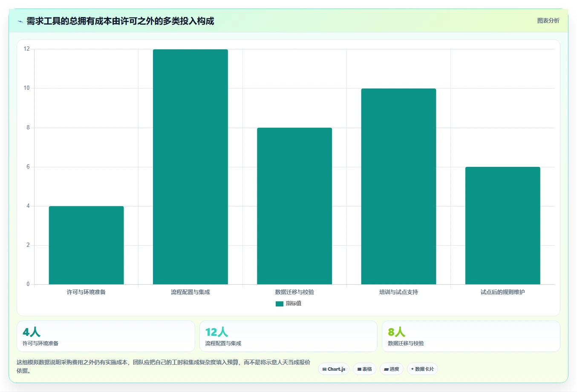Click the 数据迁移与校验 x-axis label
Image resolution: width=577 pixels, height=392 pixels.
[294, 292]
